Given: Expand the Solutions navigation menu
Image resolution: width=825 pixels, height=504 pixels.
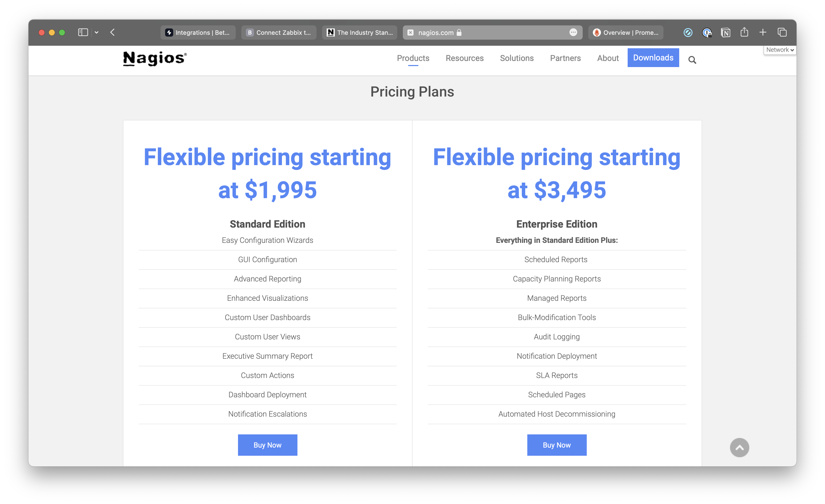Looking at the screenshot, I should coord(516,58).
